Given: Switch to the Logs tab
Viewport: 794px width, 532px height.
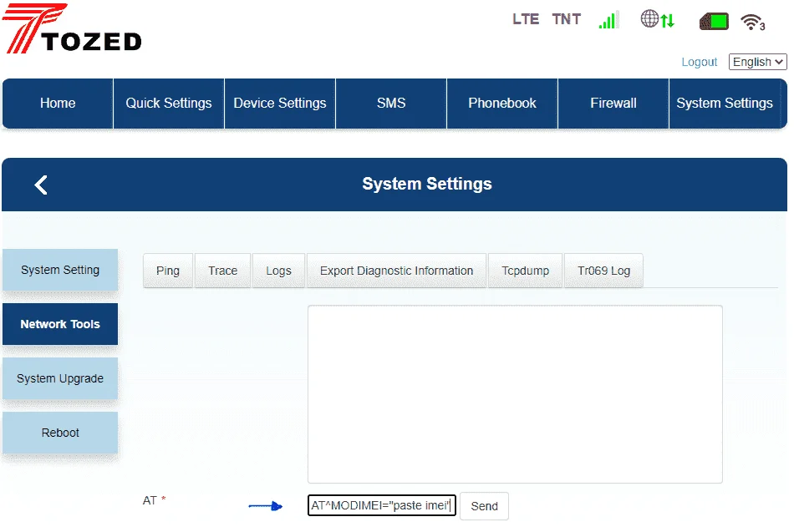Looking at the screenshot, I should 278,271.
